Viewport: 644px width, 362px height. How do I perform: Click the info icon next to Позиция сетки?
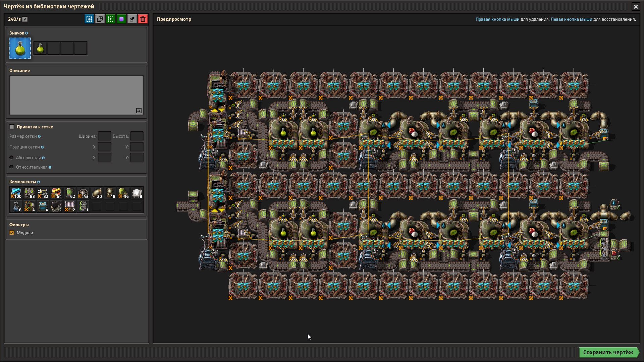[x=42, y=147]
